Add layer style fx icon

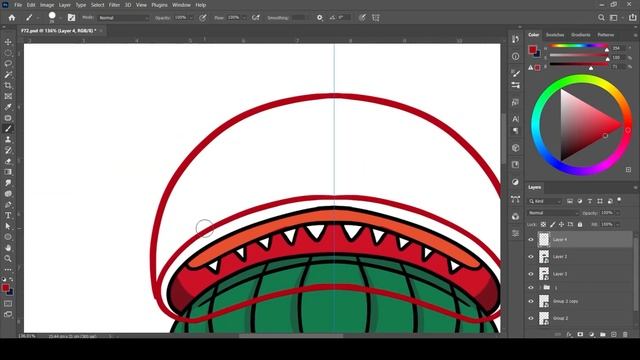569,334
